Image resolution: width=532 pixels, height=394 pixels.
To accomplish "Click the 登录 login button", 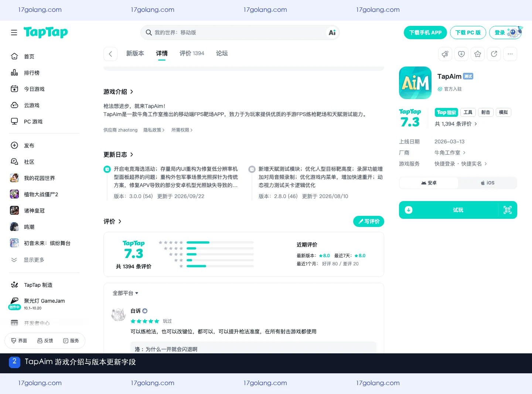I will (x=505, y=33).
